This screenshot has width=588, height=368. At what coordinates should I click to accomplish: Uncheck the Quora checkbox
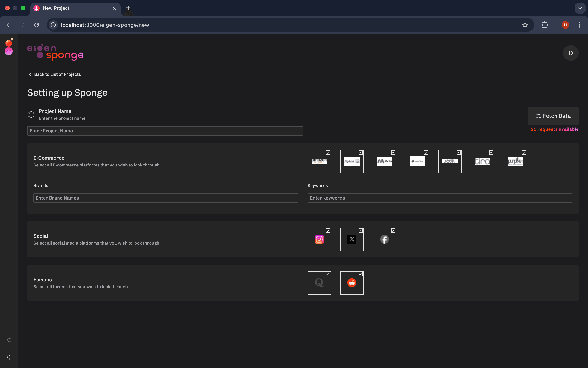tap(328, 274)
